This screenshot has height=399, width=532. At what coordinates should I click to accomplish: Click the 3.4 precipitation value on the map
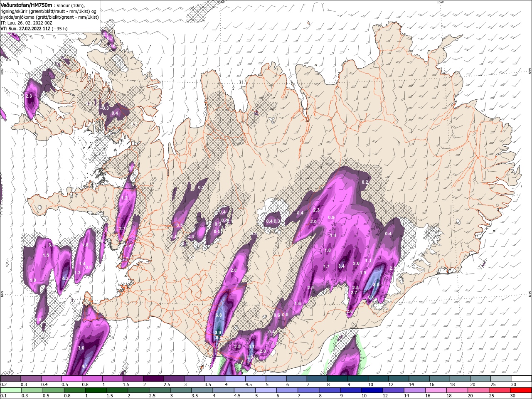click(342, 266)
